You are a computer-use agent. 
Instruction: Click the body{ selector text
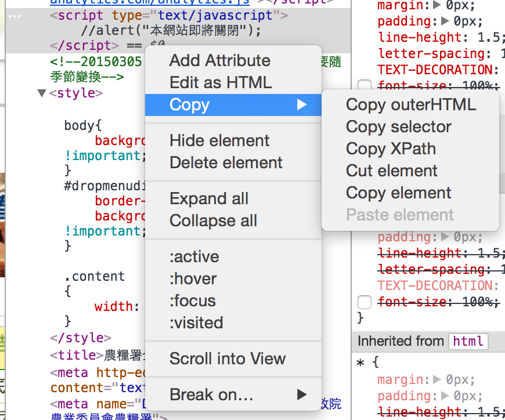(x=83, y=125)
